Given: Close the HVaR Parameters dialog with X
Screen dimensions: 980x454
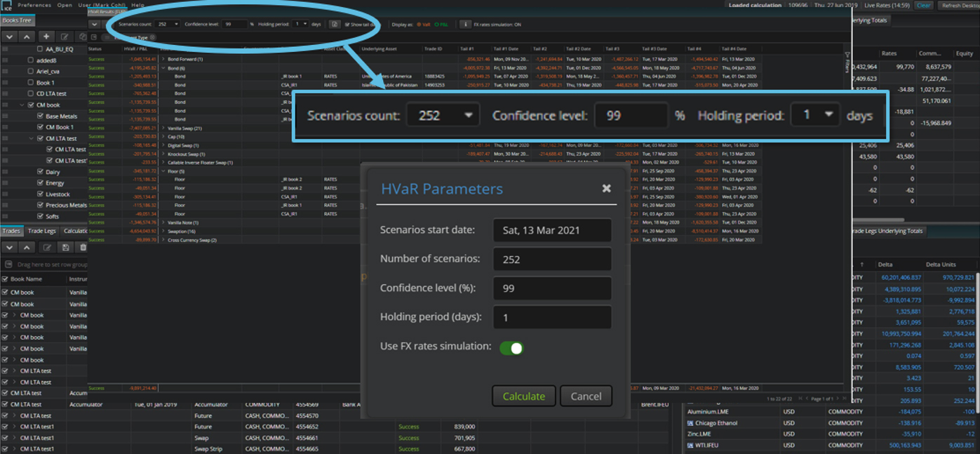Looking at the screenshot, I should pos(606,188).
